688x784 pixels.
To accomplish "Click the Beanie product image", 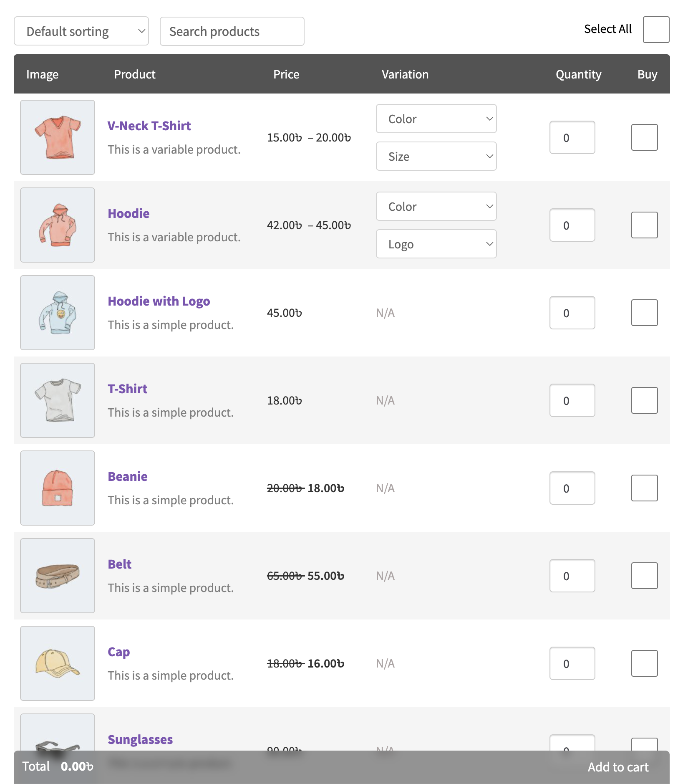I will click(x=57, y=488).
